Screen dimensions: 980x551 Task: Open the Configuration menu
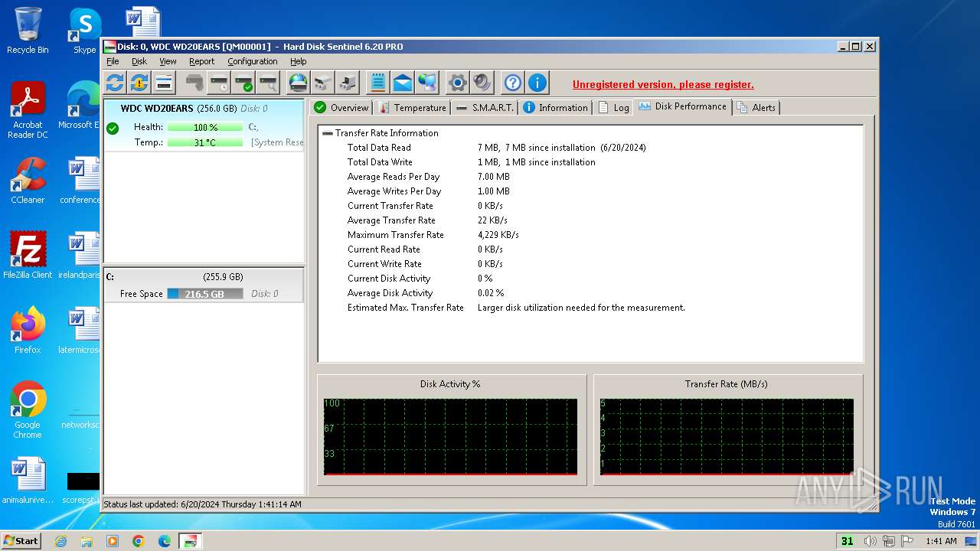coord(253,61)
